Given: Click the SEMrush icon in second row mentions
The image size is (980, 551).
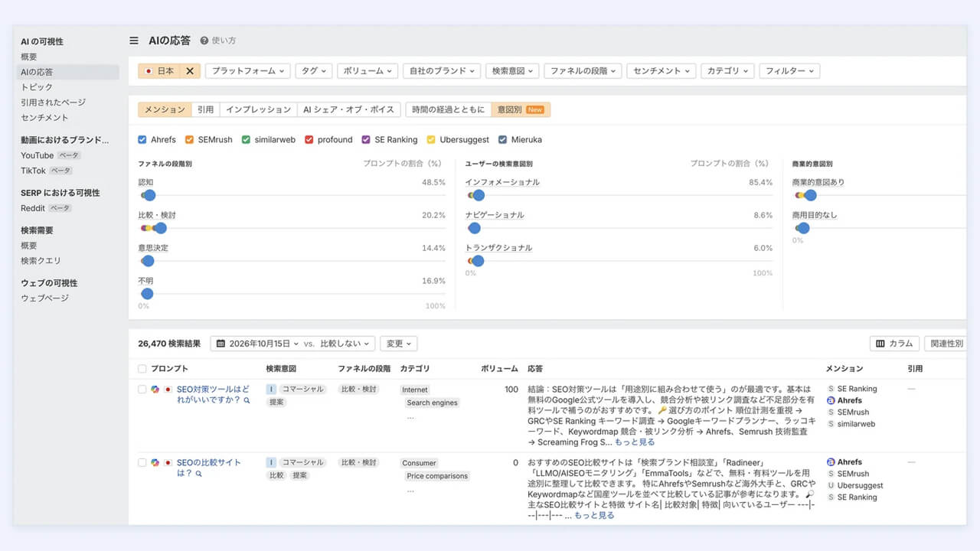Looking at the screenshot, I should coord(831,474).
